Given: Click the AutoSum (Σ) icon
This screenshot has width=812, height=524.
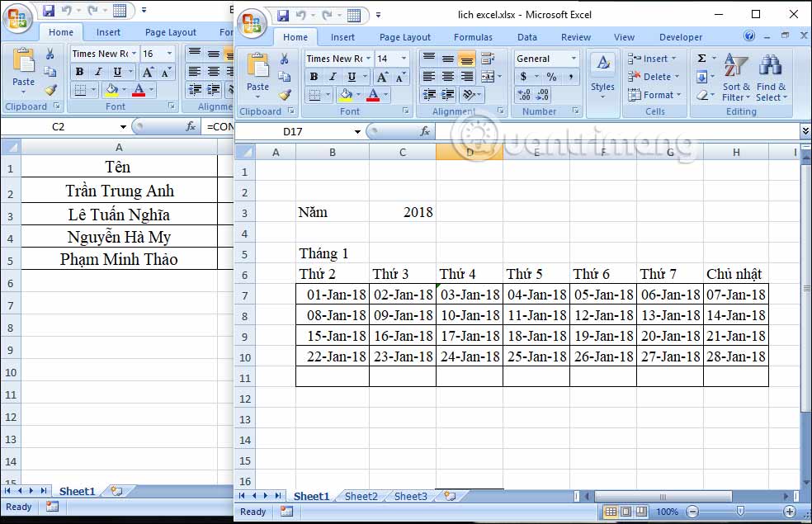Looking at the screenshot, I should coord(702,58).
